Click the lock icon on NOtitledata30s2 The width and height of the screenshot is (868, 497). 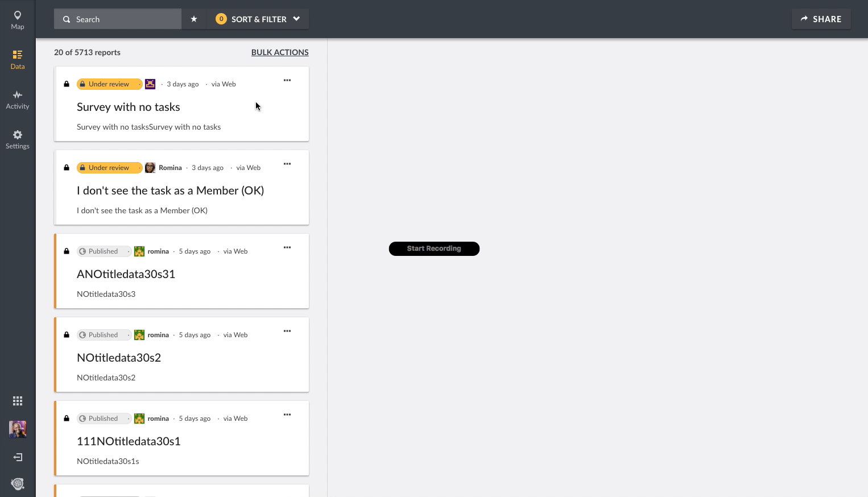coord(67,335)
